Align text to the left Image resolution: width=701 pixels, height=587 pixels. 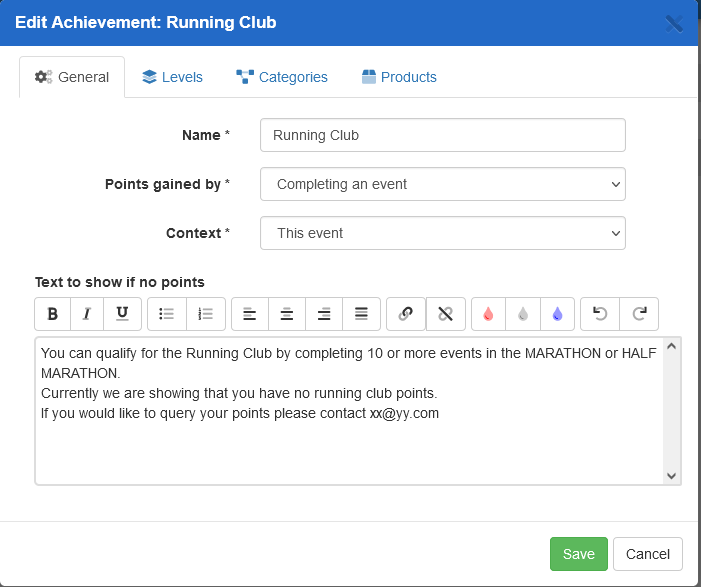pos(250,314)
